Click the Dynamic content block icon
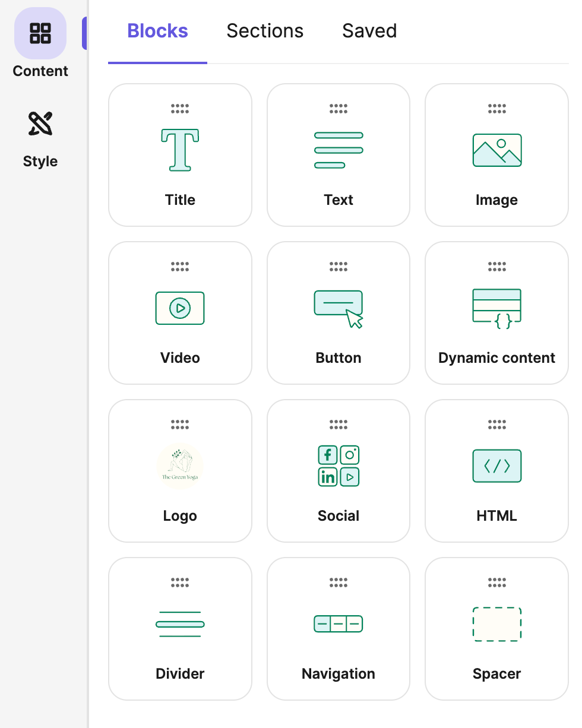This screenshot has height=728, width=582. coord(496,308)
